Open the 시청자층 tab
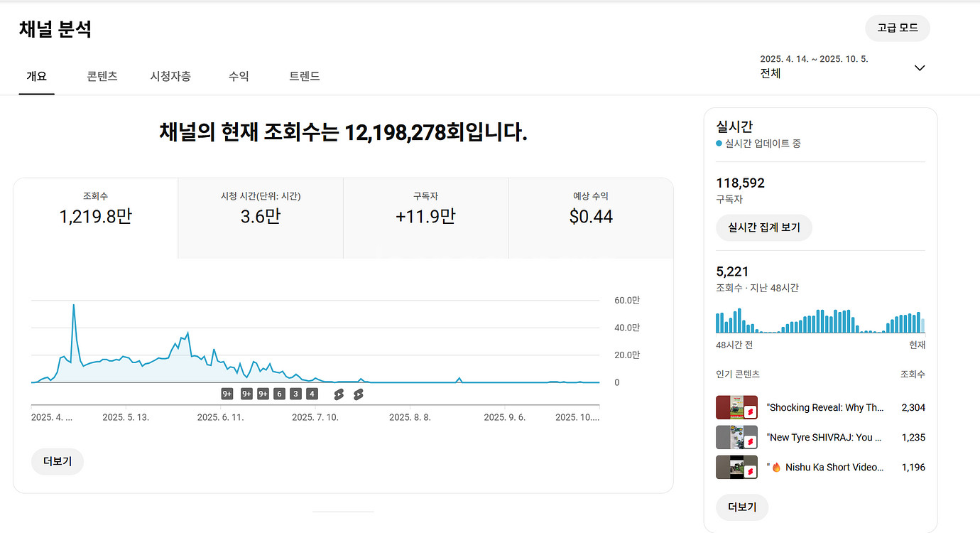Viewport: 980px width, 533px height. 170,76
